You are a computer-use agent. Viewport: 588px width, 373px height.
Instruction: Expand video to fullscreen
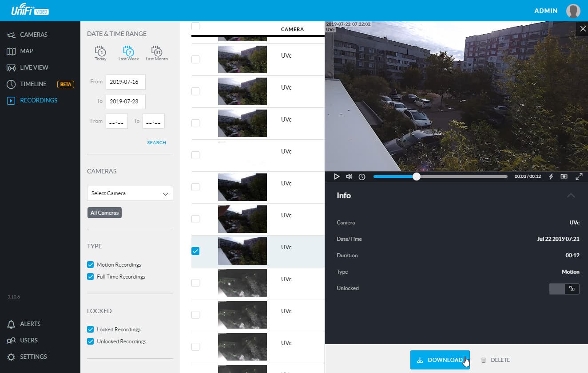pos(579,177)
